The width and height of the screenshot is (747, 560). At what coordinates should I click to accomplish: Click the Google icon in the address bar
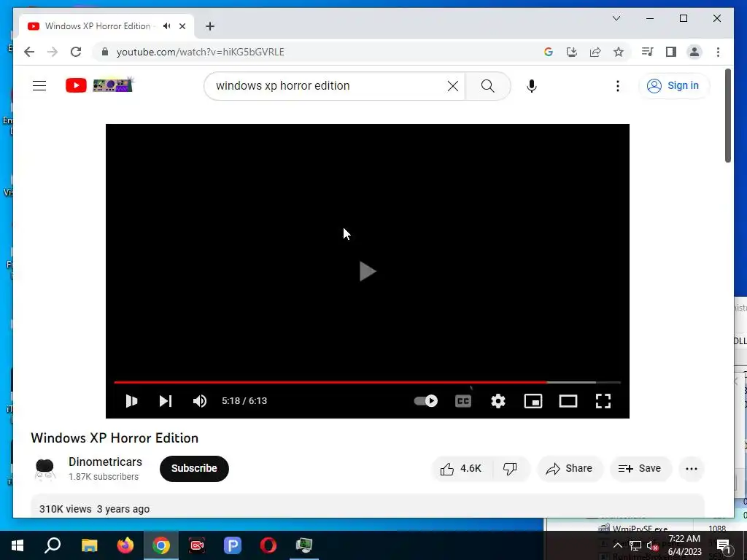click(x=549, y=52)
